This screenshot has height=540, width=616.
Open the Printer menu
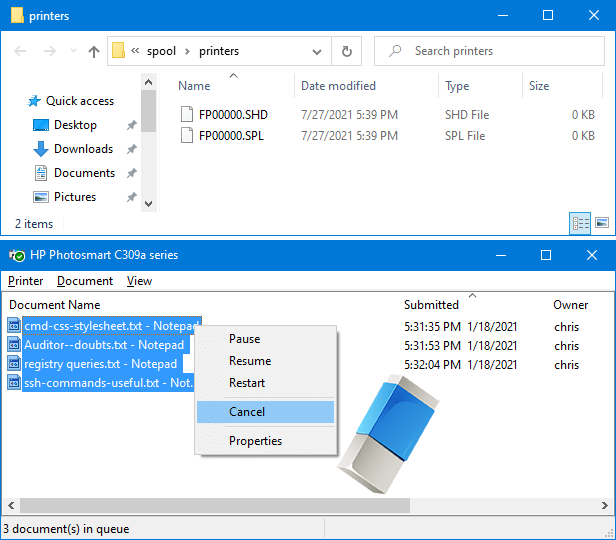[26, 281]
